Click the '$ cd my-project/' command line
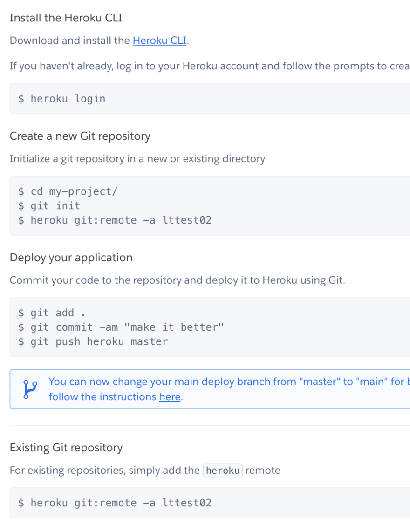 coord(68,191)
